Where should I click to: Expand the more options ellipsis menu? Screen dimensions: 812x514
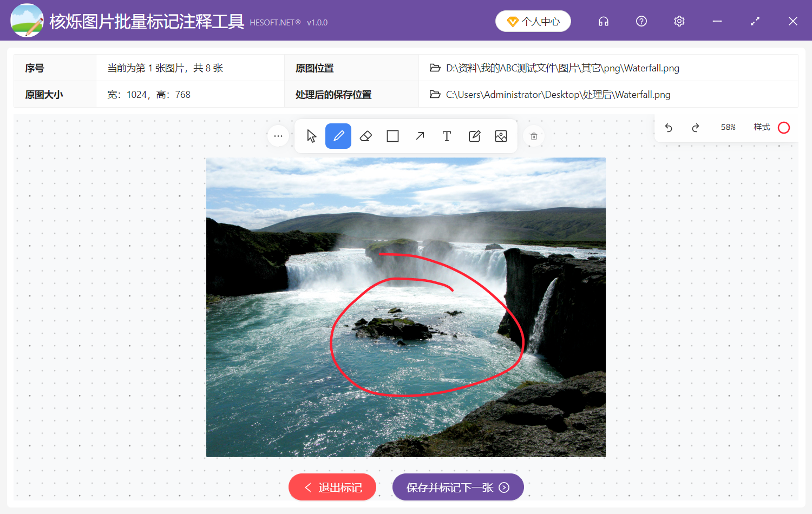278,136
